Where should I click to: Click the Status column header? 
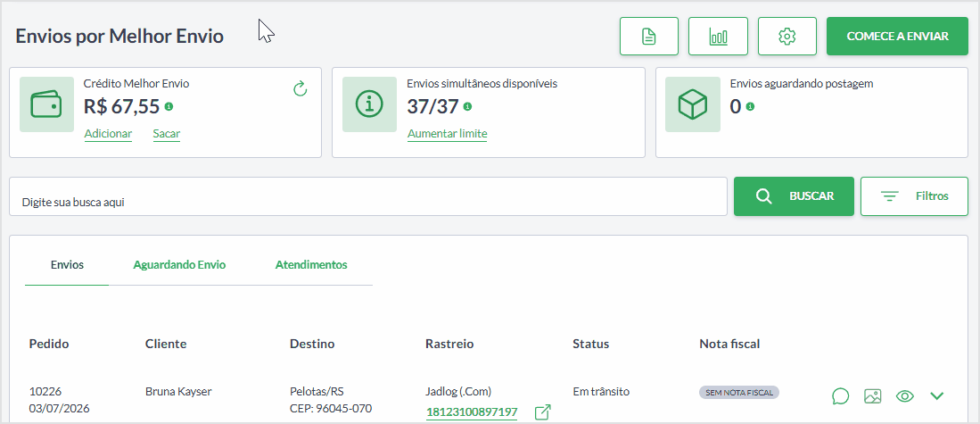(x=590, y=344)
